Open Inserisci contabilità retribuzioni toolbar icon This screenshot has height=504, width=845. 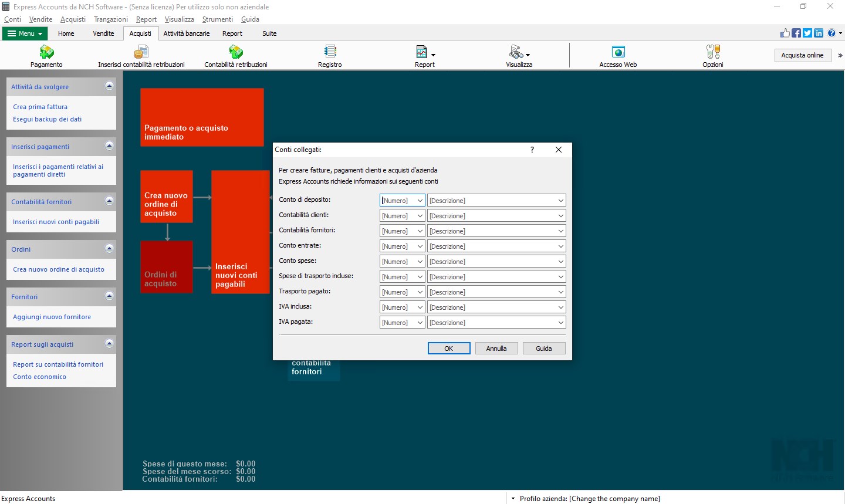(x=141, y=56)
